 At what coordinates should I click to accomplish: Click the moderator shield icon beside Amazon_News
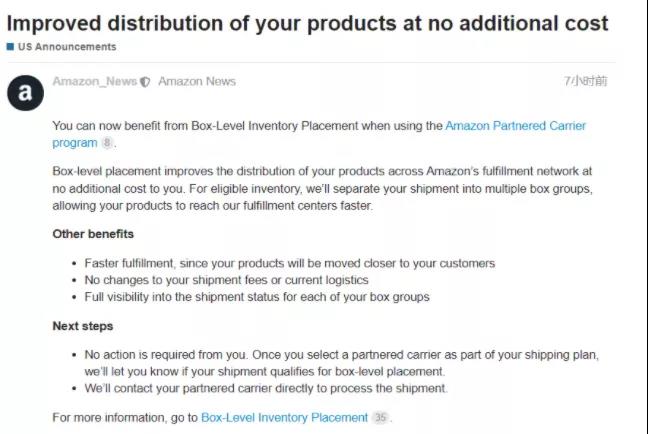pyautogui.click(x=146, y=82)
